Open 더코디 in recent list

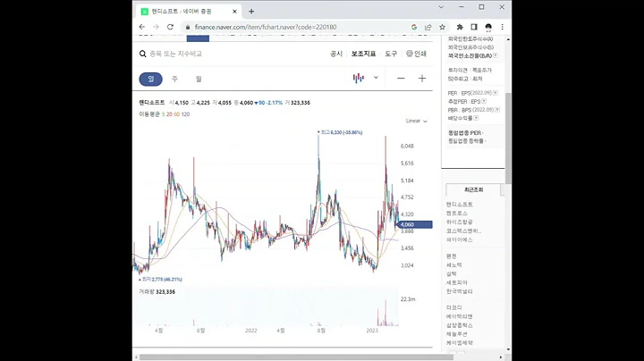(454, 307)
